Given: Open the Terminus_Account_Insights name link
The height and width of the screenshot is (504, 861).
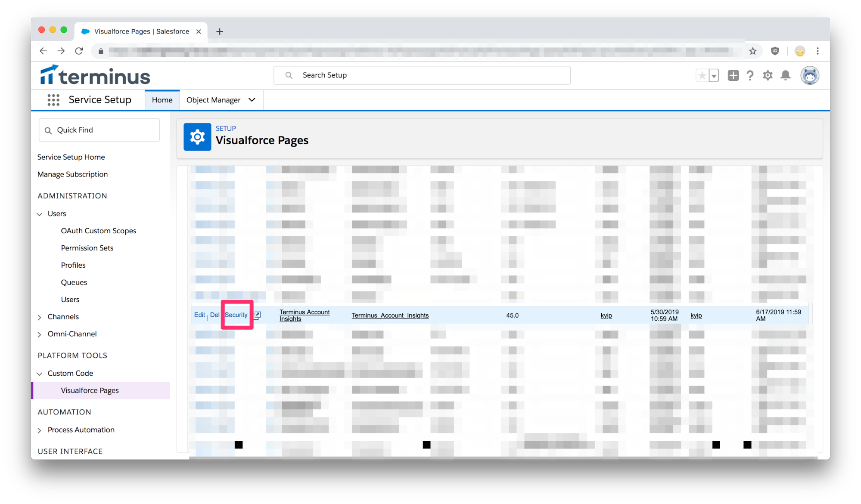Looking at the screenshot, I should coord(390,315).
